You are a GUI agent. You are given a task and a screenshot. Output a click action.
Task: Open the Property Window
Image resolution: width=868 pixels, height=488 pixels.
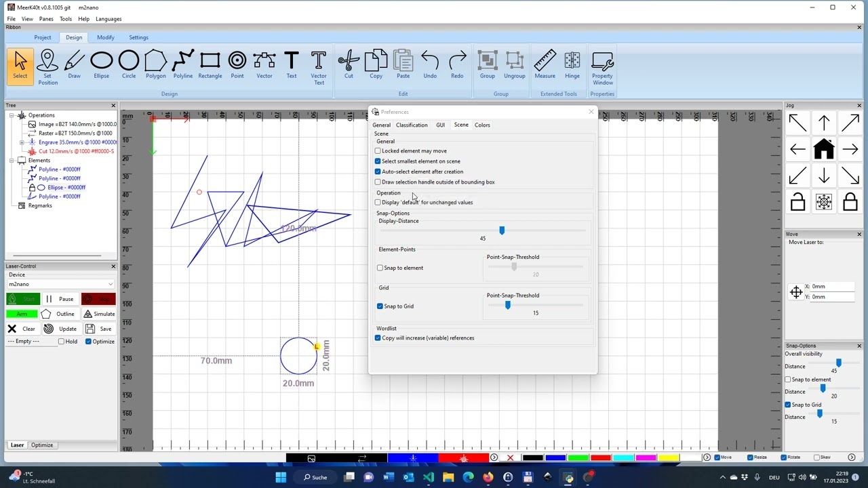(602, 67)
